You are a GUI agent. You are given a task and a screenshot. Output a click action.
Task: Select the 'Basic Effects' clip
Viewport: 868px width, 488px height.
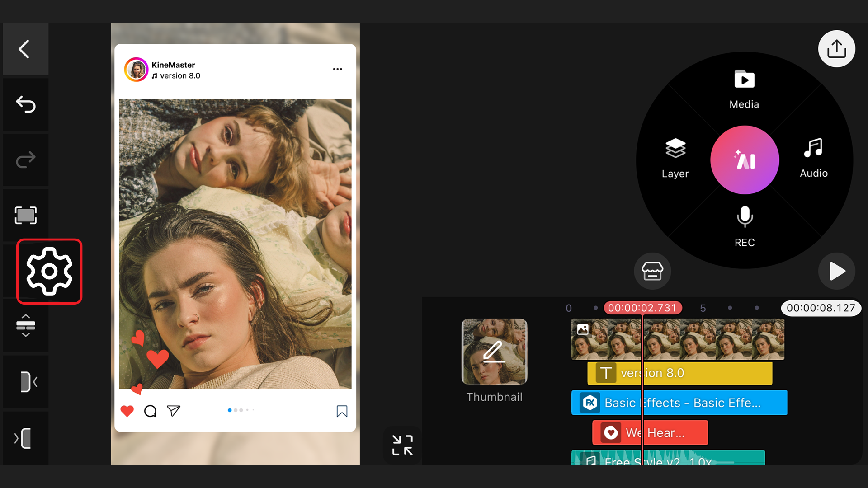tap(678, 403)
